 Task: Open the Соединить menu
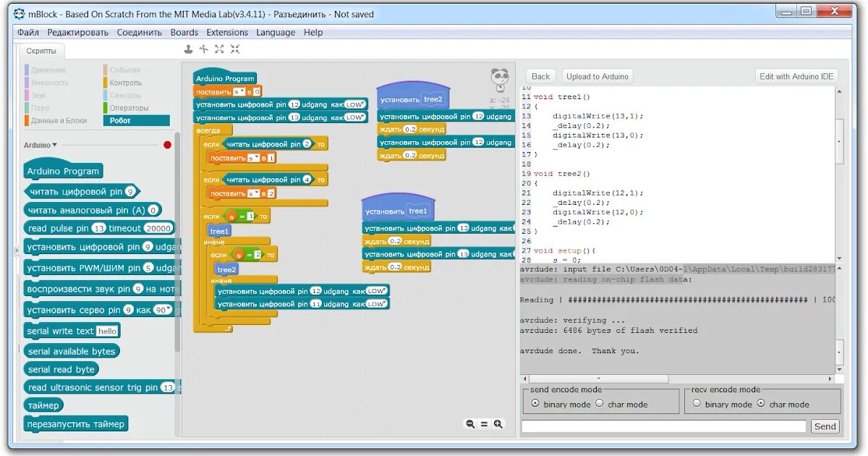pos(140,33)
